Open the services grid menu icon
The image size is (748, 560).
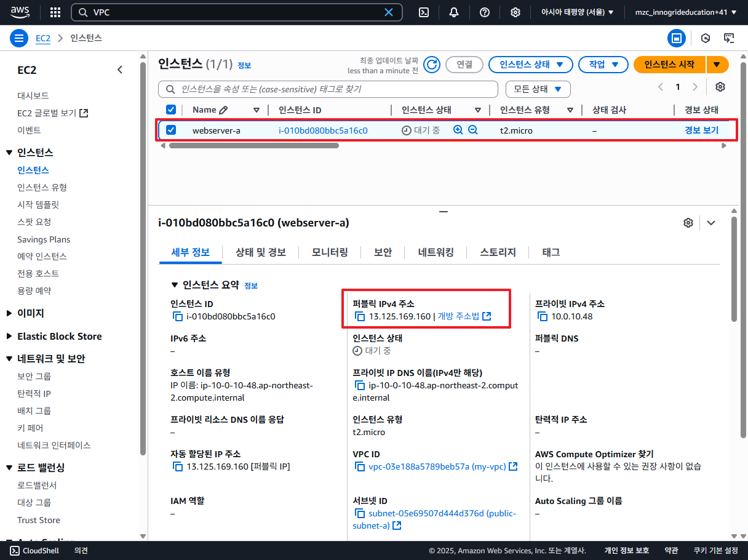pyautogui.click(x=55, y=12)
